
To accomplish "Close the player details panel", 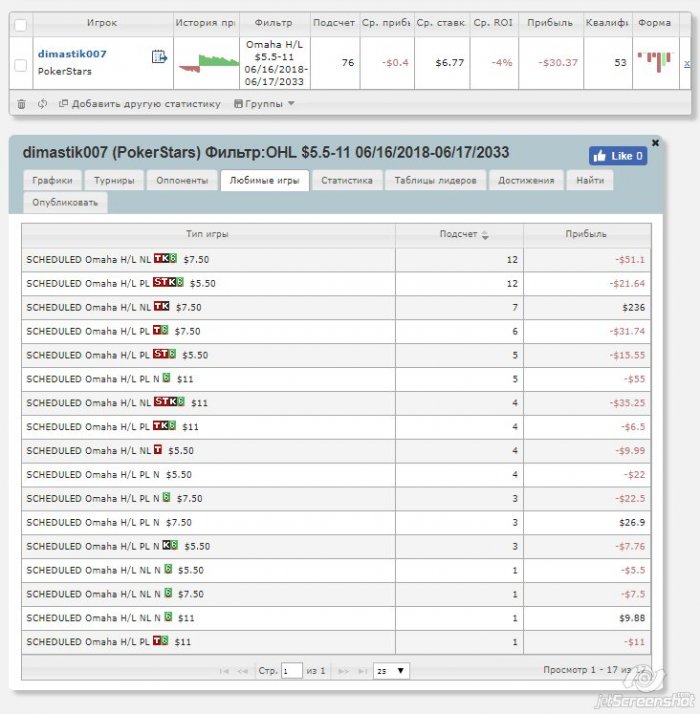I will [x=656, y=143].
